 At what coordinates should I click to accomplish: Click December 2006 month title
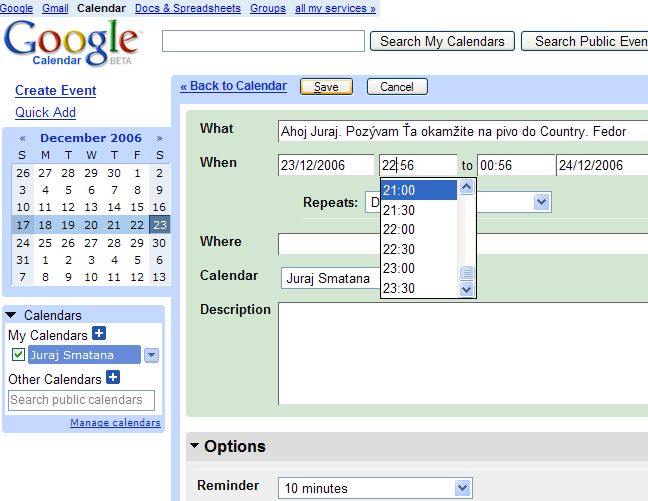tap(91, 138)
